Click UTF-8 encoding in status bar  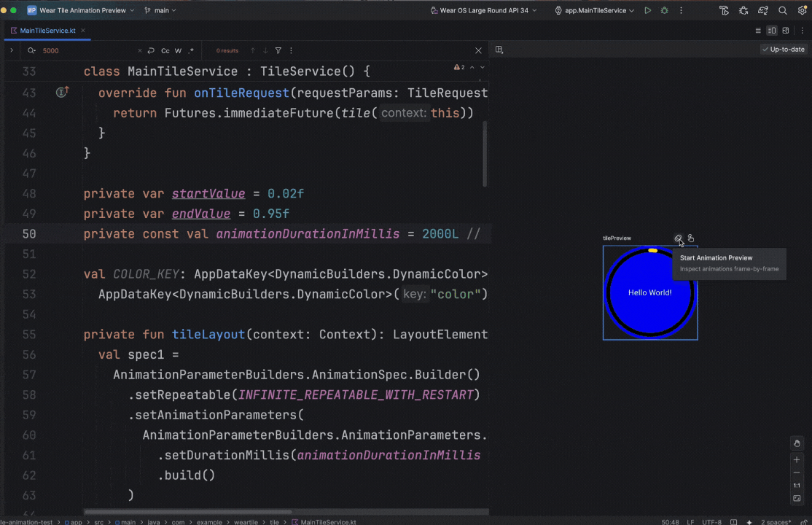[711, 522]
